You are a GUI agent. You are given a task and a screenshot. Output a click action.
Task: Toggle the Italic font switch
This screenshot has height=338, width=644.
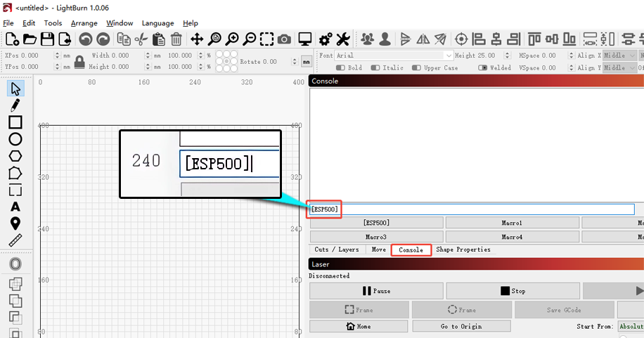tap(375, 67)
